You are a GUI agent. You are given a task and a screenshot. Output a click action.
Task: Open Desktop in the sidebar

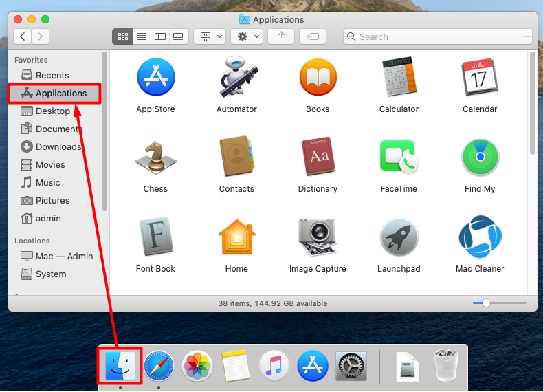(55, 111)
